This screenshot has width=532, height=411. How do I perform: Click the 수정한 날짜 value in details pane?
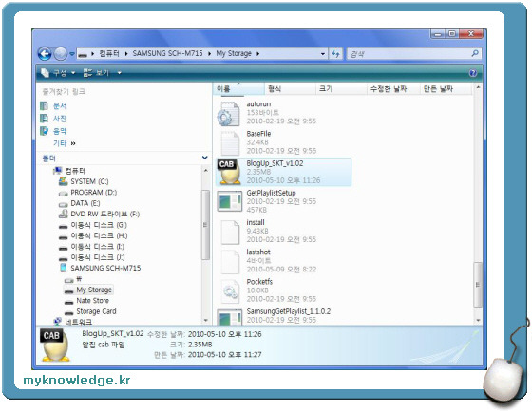tap(224, 334)
